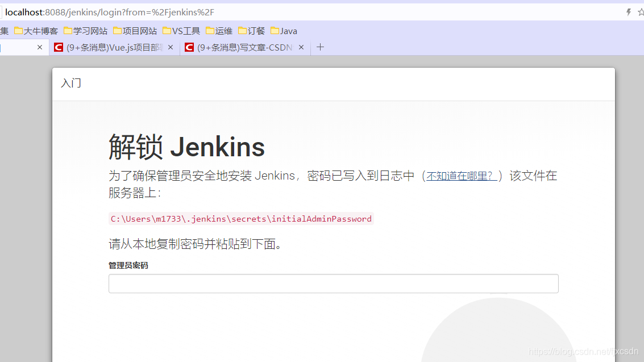Click the lightning speed-mode icon in address bar
Viewport: 644px width, 362px height.
629,13
